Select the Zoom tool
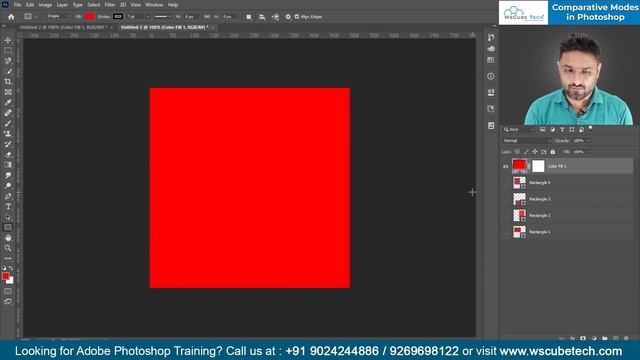 8,248
